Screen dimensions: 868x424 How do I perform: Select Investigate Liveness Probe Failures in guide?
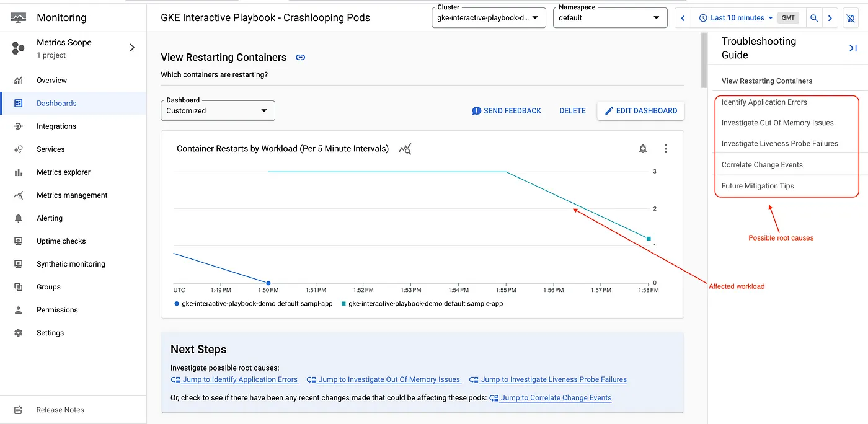point(780,143)
